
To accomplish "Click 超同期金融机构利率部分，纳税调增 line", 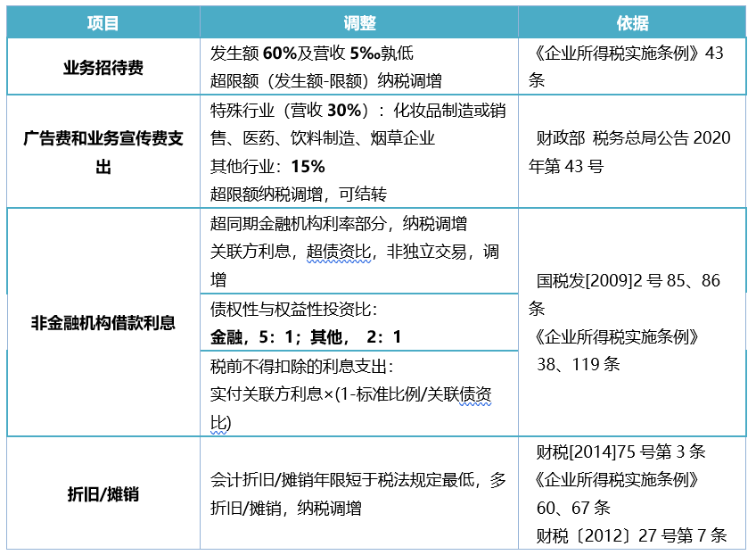I will 339,223.
